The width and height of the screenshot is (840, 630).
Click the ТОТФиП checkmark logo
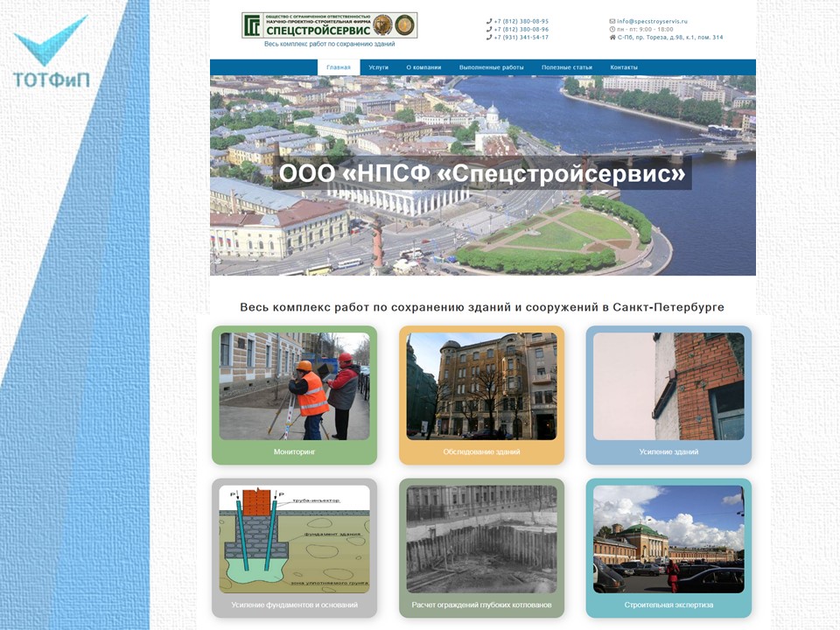pyautogui.click(x=51, y=52)
